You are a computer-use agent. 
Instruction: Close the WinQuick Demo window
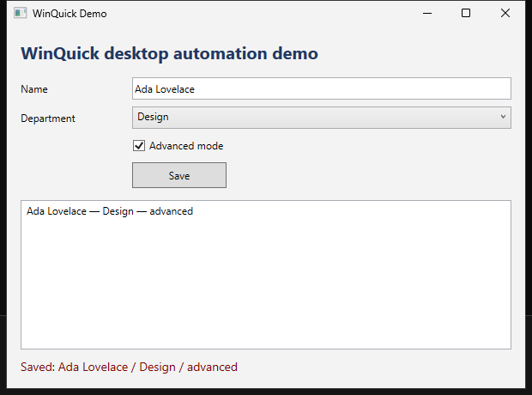click(x=505, y=13)
